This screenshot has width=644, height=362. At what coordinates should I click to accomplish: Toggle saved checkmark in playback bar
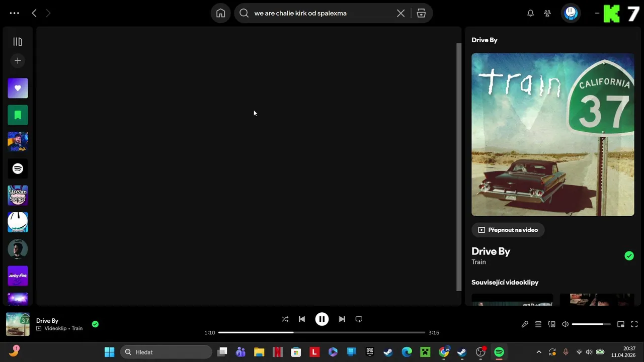click(95, 324)
